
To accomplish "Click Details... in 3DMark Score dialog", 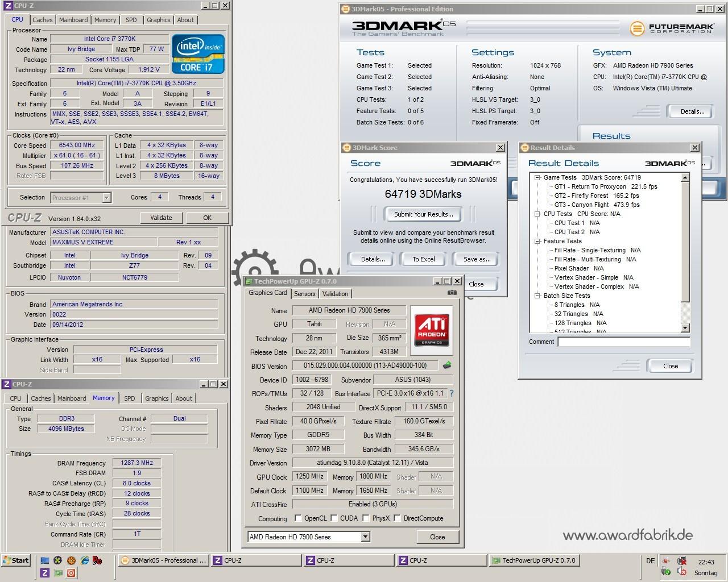I will click(x=373, y=259).
